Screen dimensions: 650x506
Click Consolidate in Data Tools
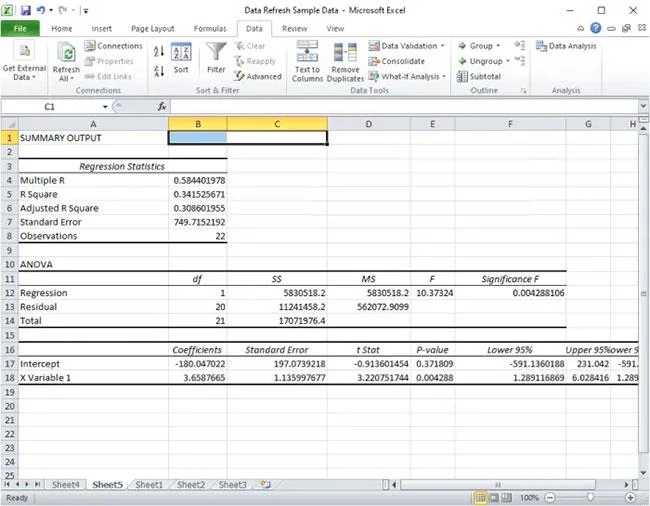(x=397, y=61)
